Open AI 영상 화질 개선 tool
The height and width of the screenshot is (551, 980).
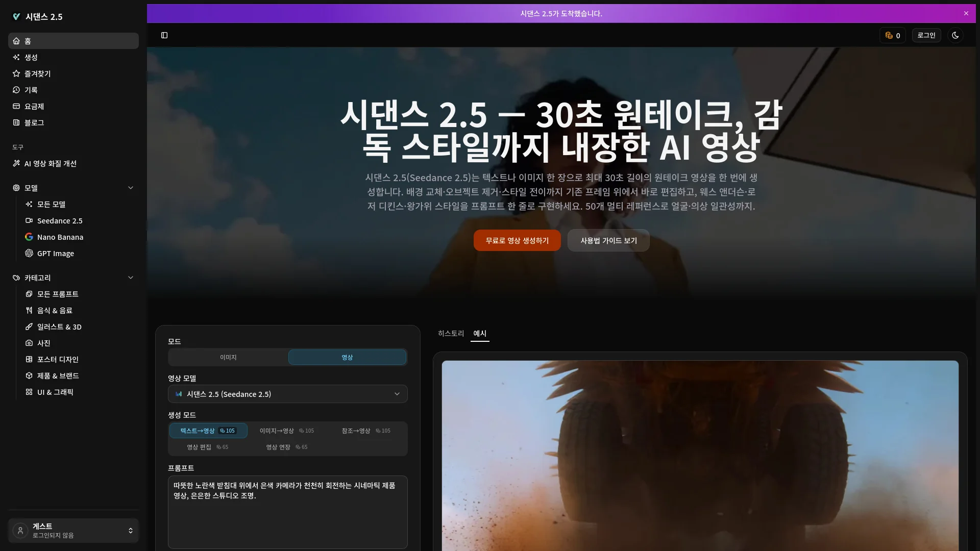(x=73, y=163)
